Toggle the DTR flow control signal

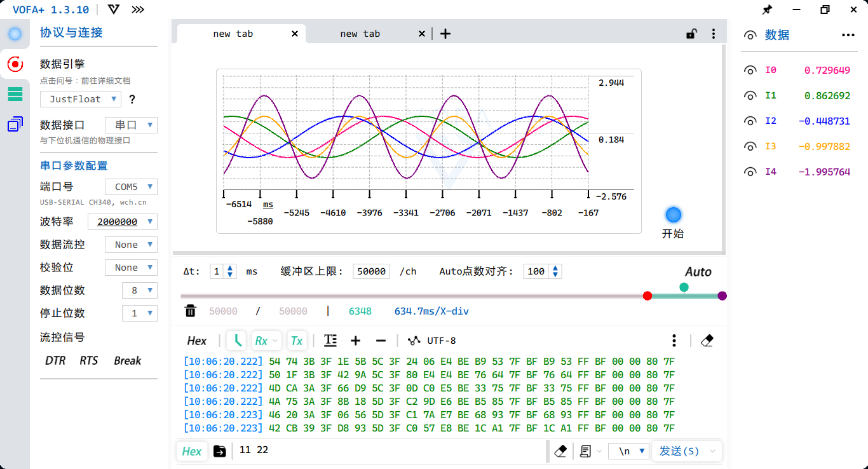55,360
